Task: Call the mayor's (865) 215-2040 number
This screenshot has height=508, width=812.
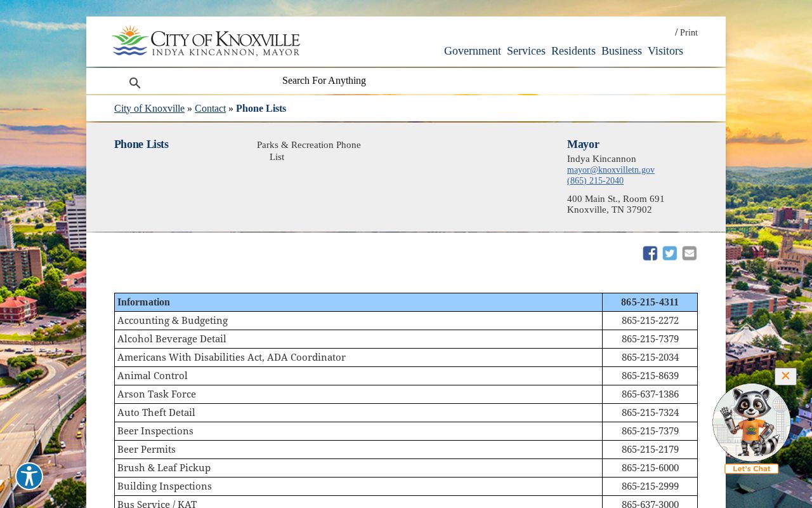Action: click(x=595, y=180)
